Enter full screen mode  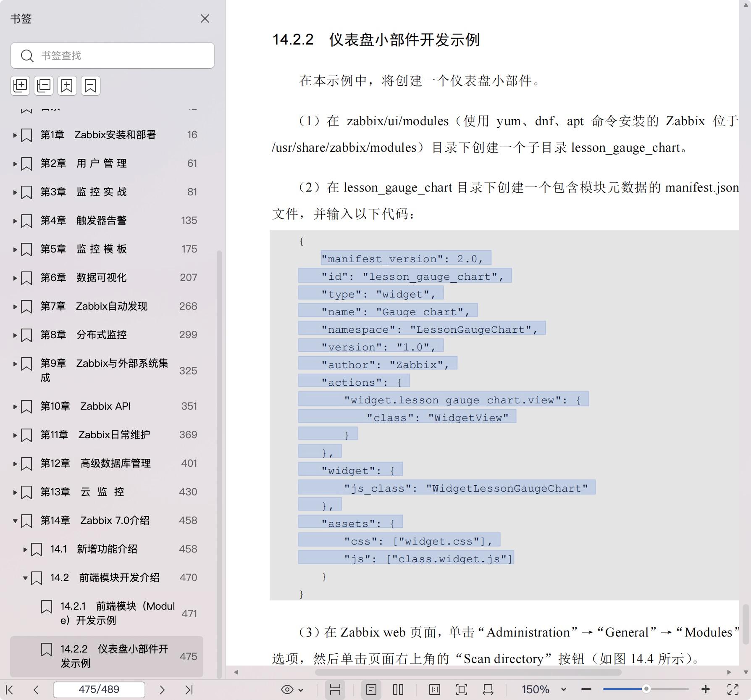coord(733,689)
